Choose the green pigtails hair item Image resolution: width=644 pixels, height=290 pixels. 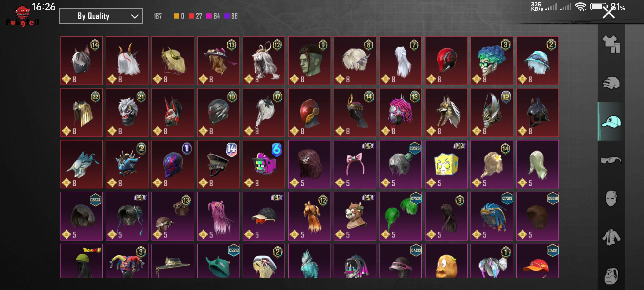click(400, 216)
